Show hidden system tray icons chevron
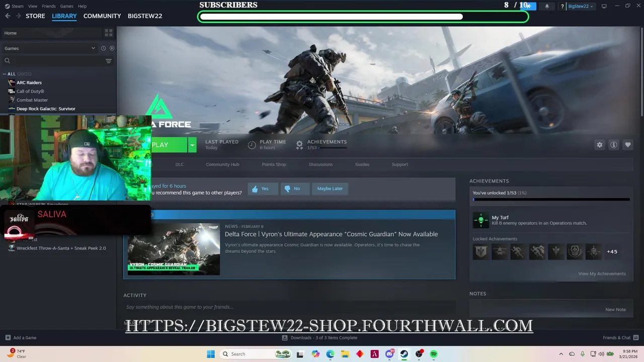Screen dimensions: 644x362 pos(561,354)
